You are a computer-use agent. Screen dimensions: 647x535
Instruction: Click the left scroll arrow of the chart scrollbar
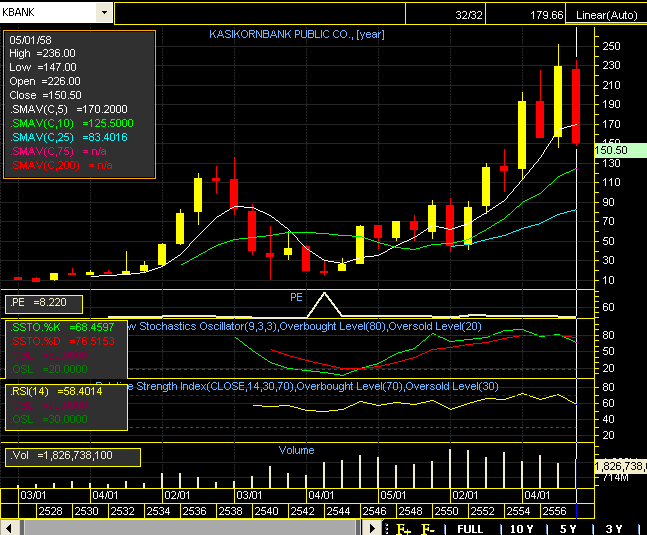[9, 528]
